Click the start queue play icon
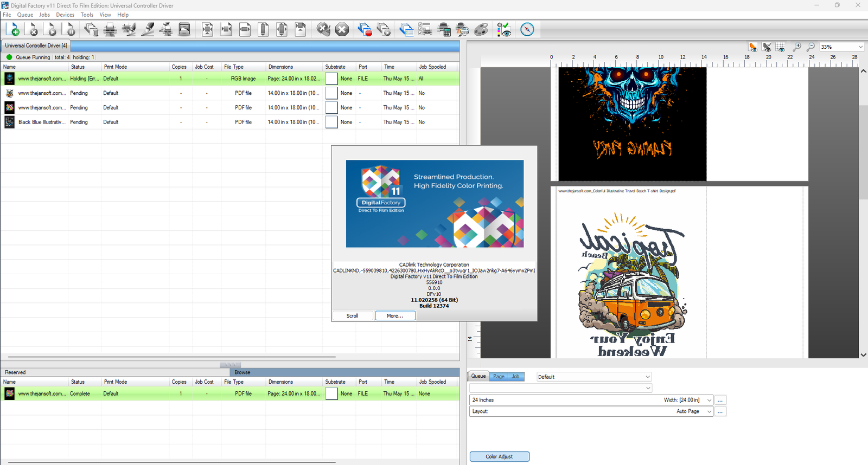Screen dimensions: 868x465 coord(384,29)
